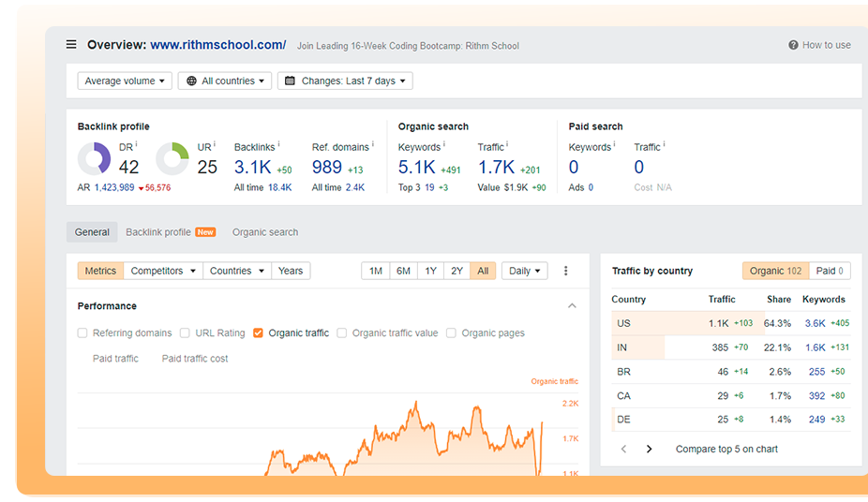
Task: Click the Organic search Keywords info icon
Action: click(x=444, y=144)
